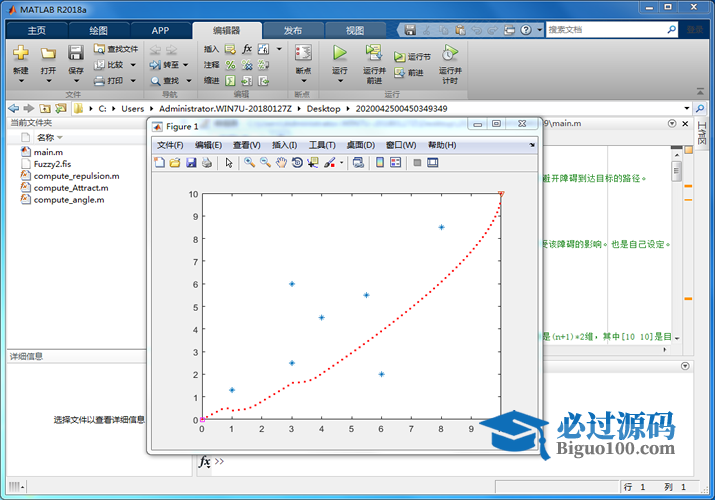Click the uncomment icon next to percent
715x500 pixels.
tap(247, 65)
